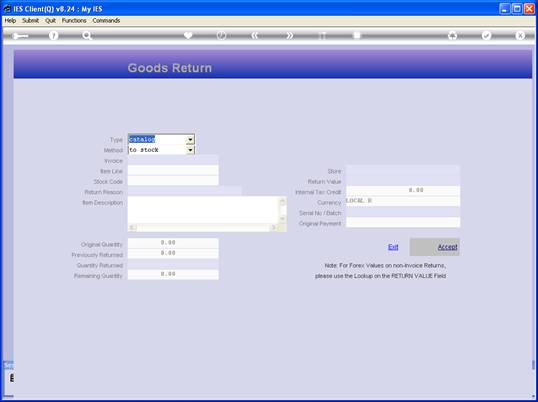Screen dimensions: 538x402
Task: Expand the Method dropdown arrow
Action: click(x=190, y=150)
